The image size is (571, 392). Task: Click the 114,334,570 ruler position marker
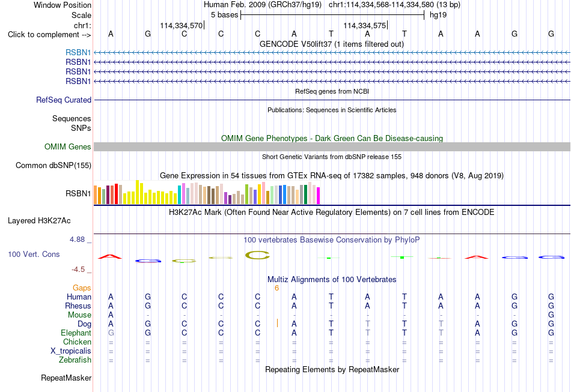click(182, 25)
